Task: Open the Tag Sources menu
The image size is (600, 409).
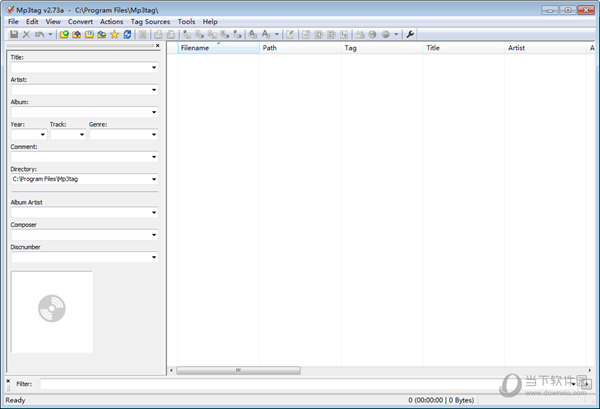Action: tap(150, 22)
